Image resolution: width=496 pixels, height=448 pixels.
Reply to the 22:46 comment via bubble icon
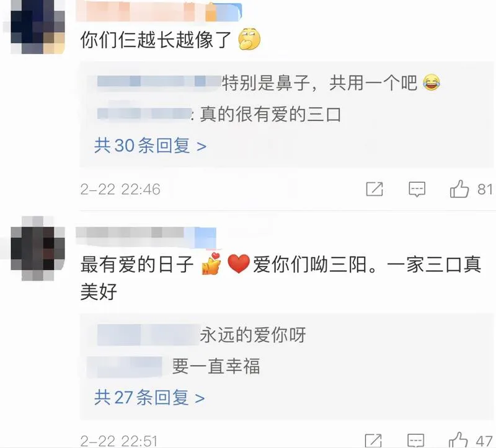point(417,189)
